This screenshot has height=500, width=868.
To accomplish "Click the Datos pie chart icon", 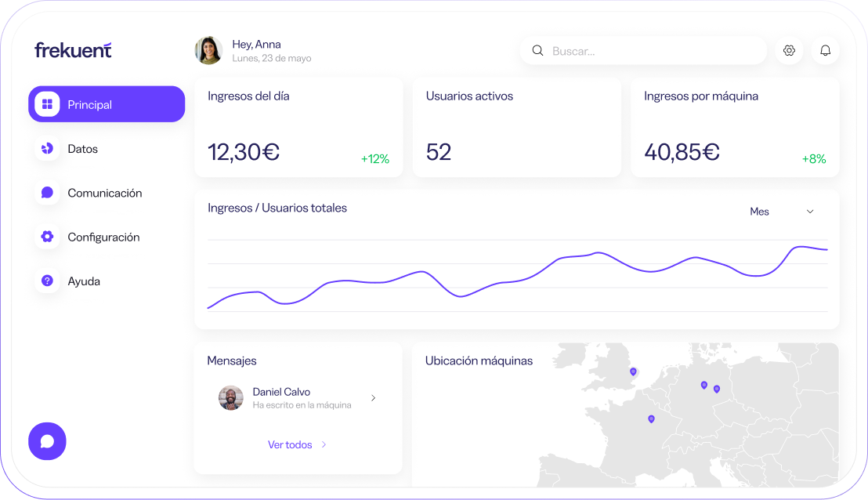I will [x=47, y=148].
